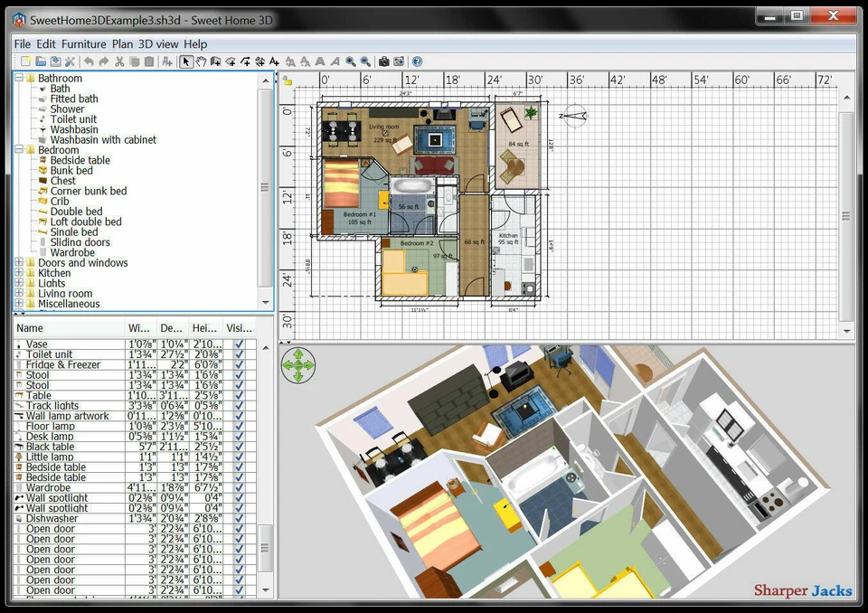This screenshot has height=613, width=868.
Task: Open the Create photo camera icon
Action: click(384, 61)
